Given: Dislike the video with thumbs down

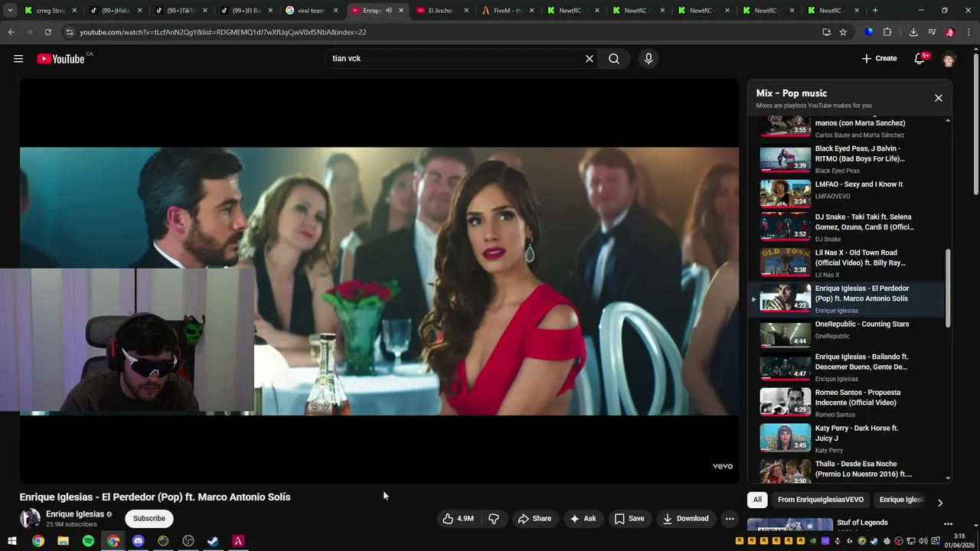Looking at the screenshot, I should pos(494,519).
